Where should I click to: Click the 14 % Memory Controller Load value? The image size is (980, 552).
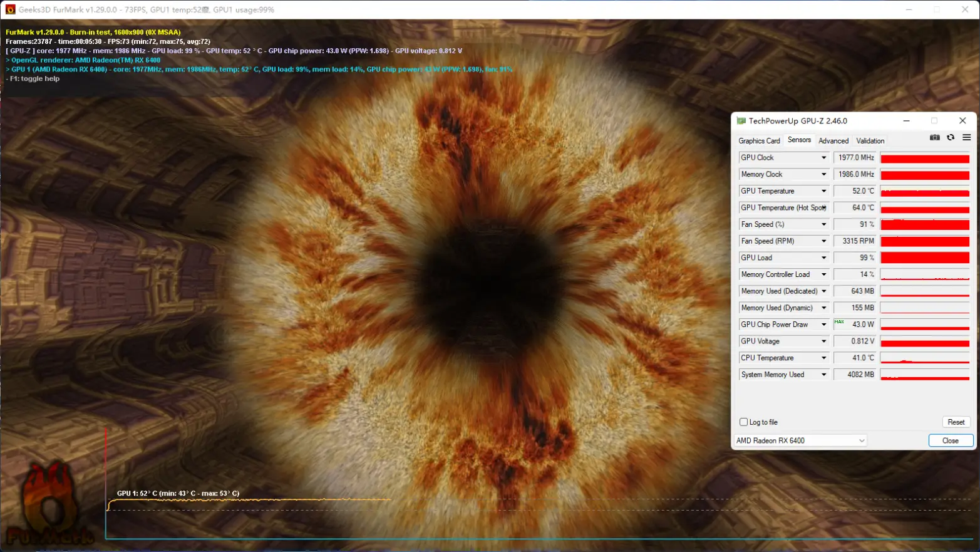click(855, 274)
